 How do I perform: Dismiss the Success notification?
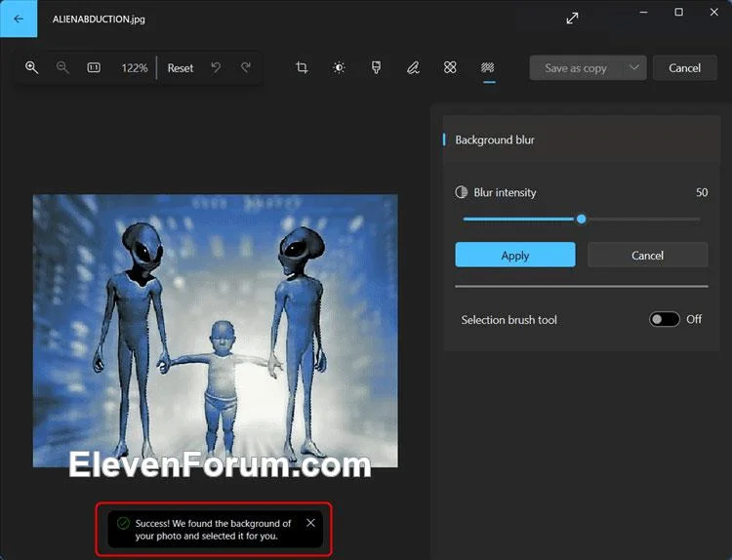310,523
